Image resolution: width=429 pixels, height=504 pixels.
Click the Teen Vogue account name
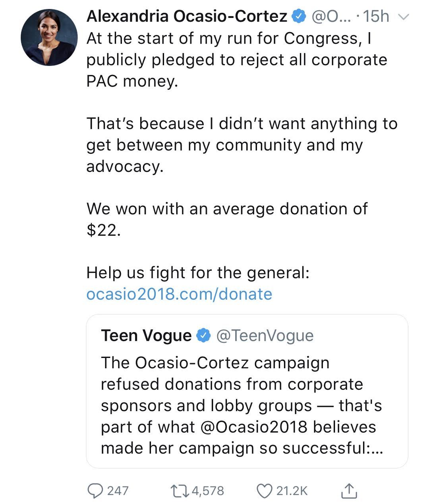tap(146, 336)
